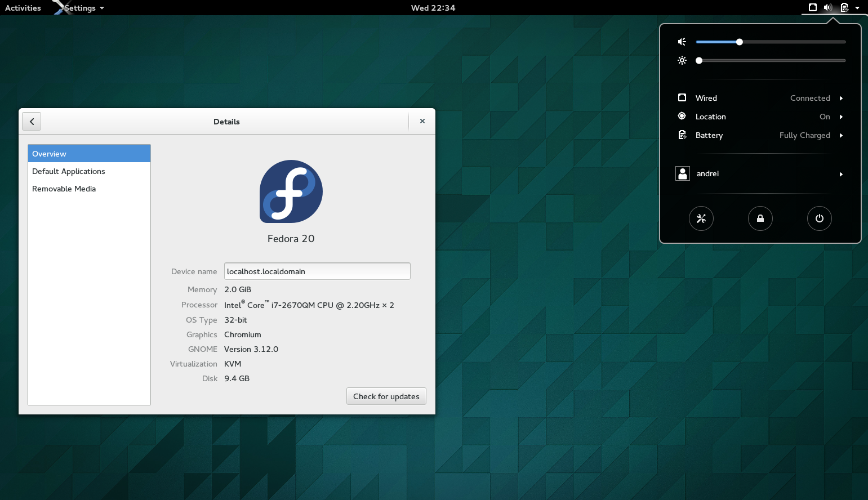868x500 pixels.
Task: Click inside the Device name field
Action: tap(317, 271)
